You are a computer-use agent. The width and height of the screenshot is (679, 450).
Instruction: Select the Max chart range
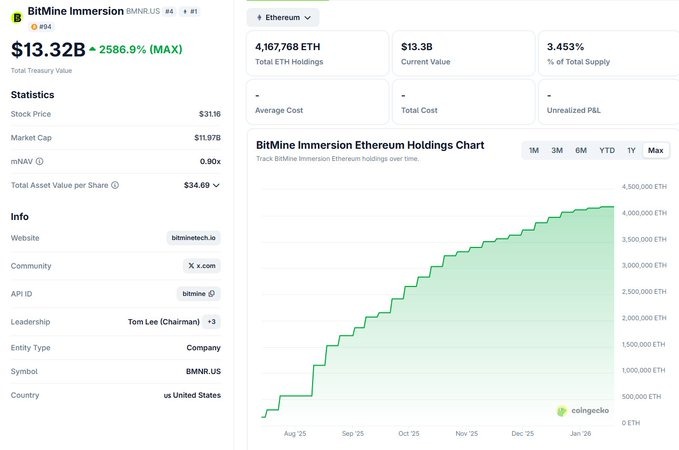[x=656, y=150]
